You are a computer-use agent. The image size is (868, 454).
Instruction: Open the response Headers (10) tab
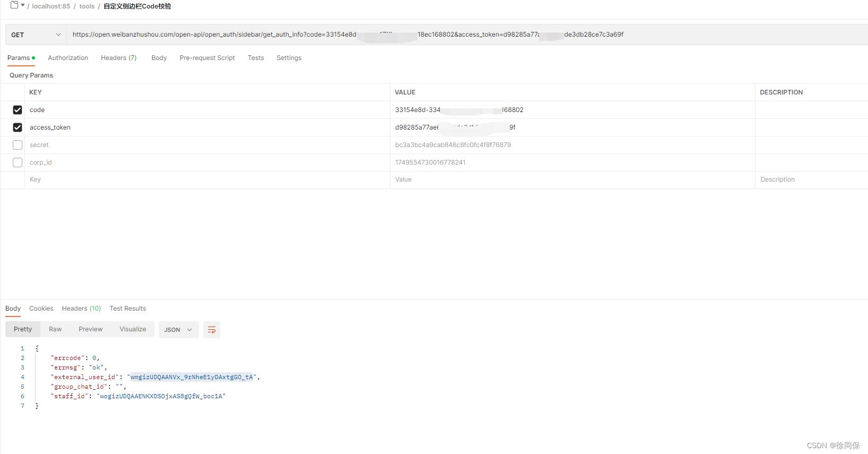tap(81, 309)
